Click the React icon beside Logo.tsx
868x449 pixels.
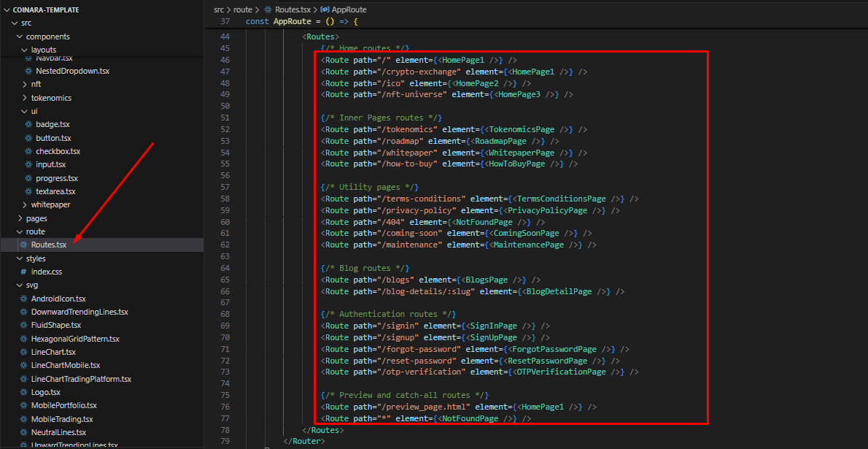pyautogui.click(x=23, y=393)
